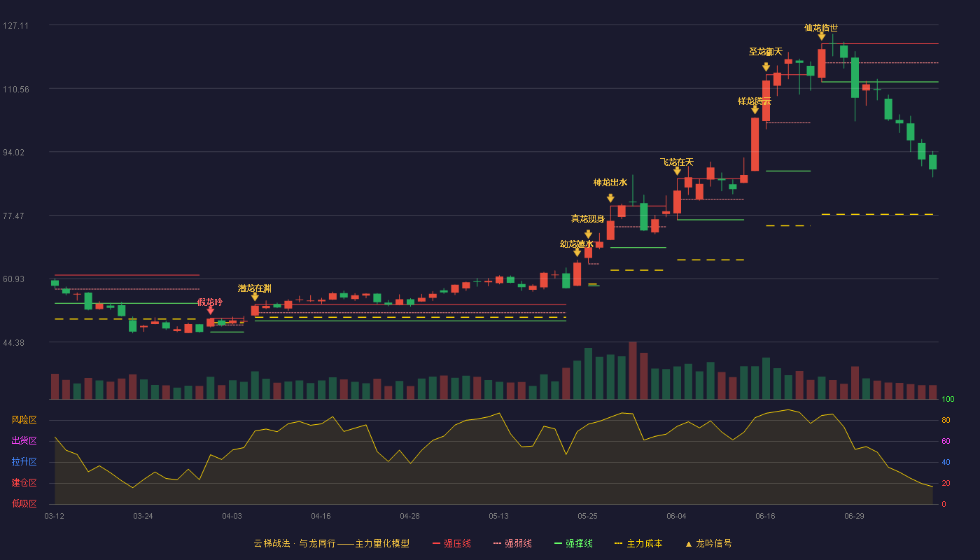This screenshot has width=980, height=560.
Task: Click the 60.93 price axis label
Action: [15, 279]
